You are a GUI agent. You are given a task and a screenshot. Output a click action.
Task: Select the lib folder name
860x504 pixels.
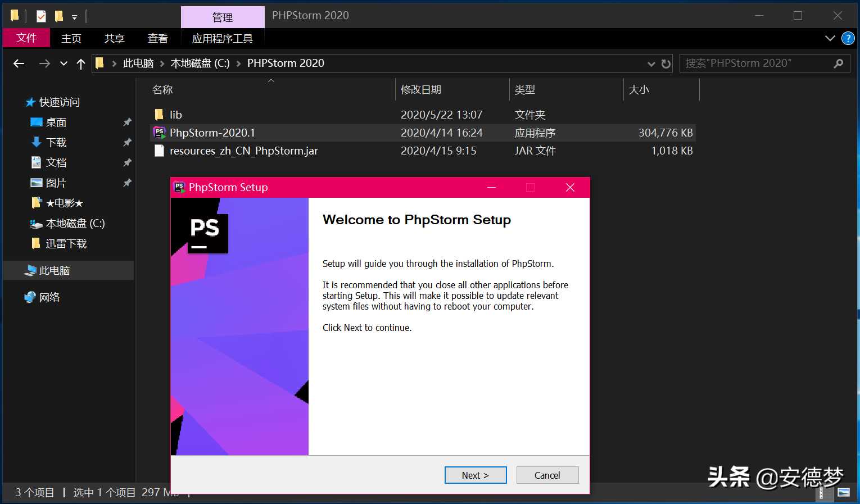[x=176, y=115]
